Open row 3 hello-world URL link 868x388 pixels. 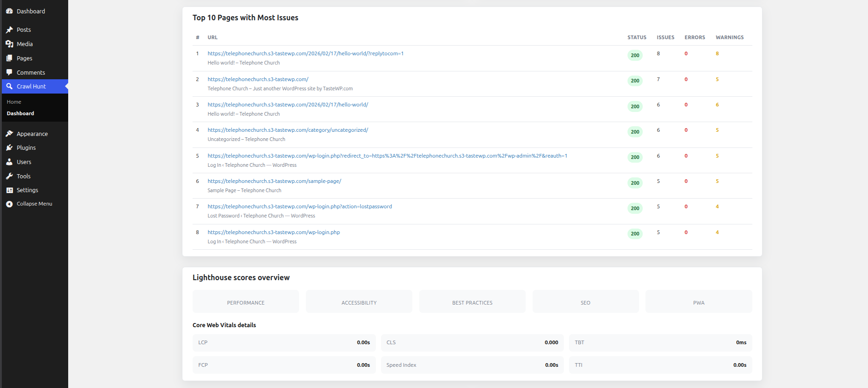(x=288, y=105)
